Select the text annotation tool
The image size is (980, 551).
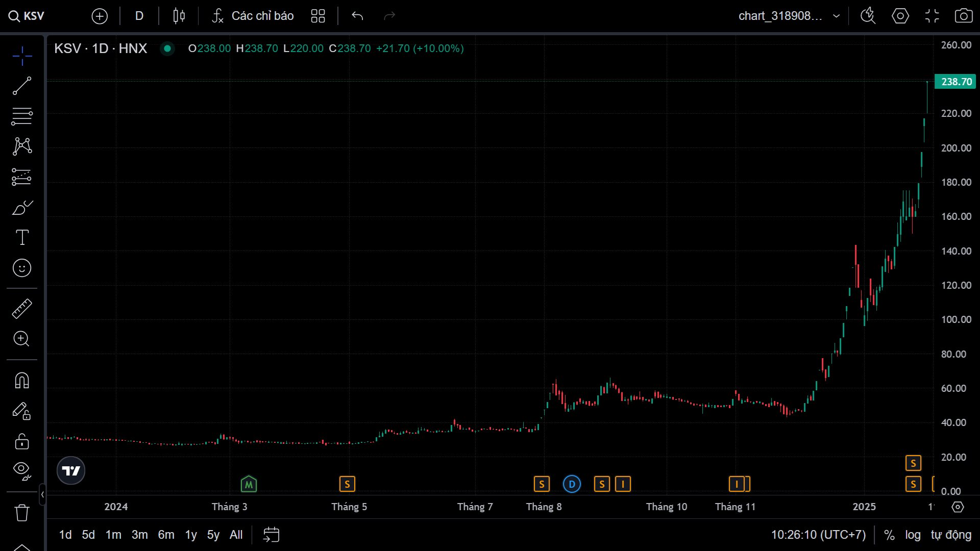22,238
